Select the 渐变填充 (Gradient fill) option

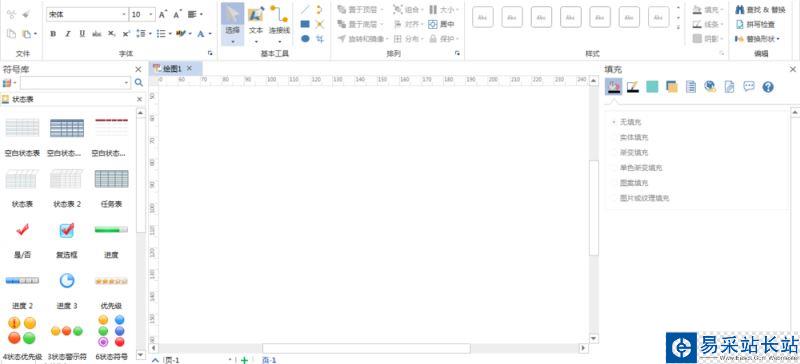pos(630,152)
